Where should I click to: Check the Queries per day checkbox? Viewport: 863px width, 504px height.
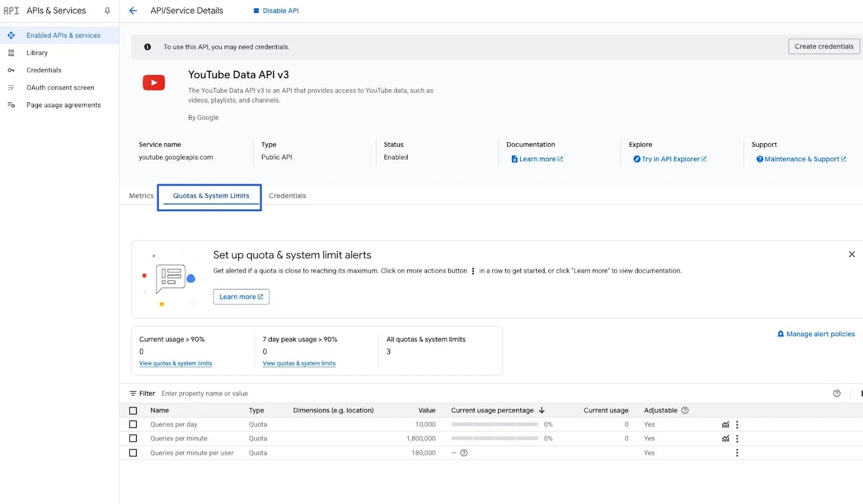pos(133,425)
